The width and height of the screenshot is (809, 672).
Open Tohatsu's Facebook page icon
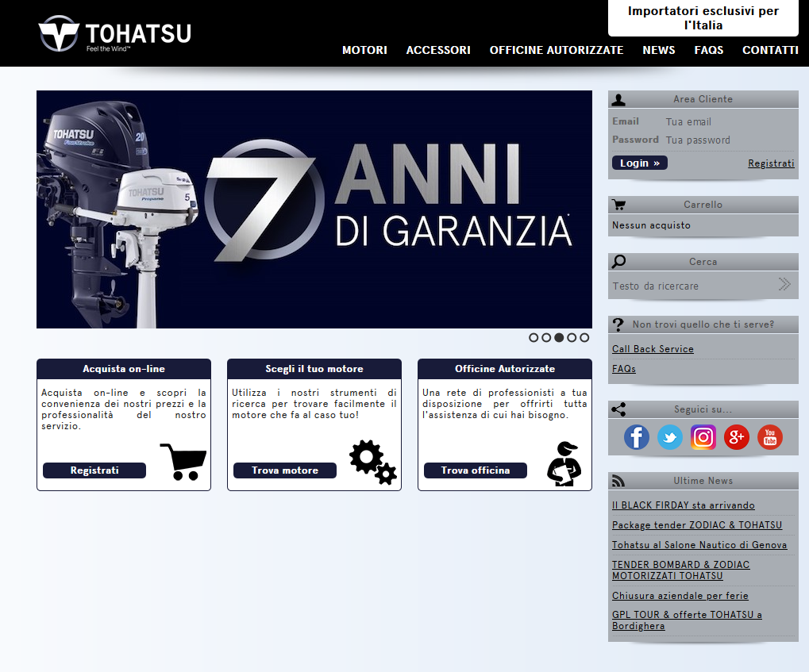(x=637, y=437)
